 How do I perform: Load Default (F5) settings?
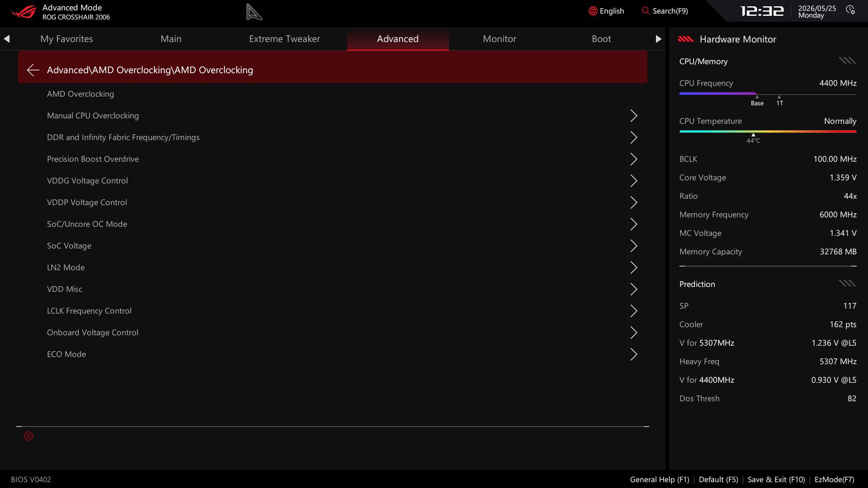(718, 479)
